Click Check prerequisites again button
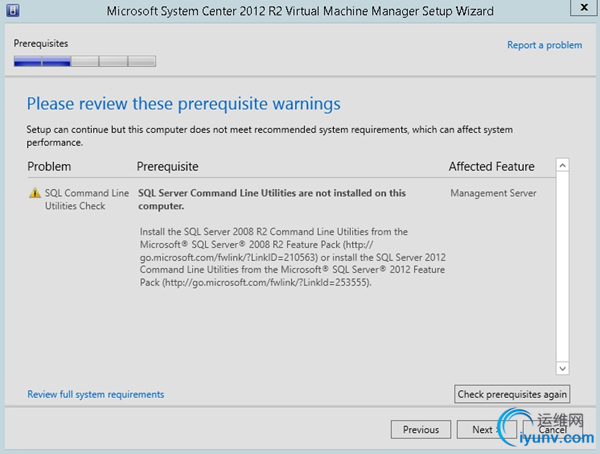600x454 pixels. pyautogui.click(x=512, y=394)
